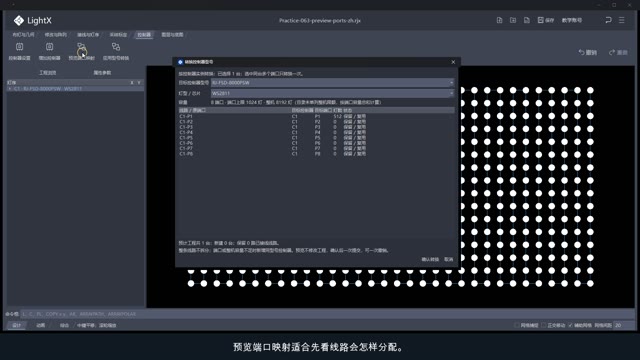Click the 确认转换 confirm button in dialog
The height and width of the screenshot is (360, 640).
tap(430, 259)
